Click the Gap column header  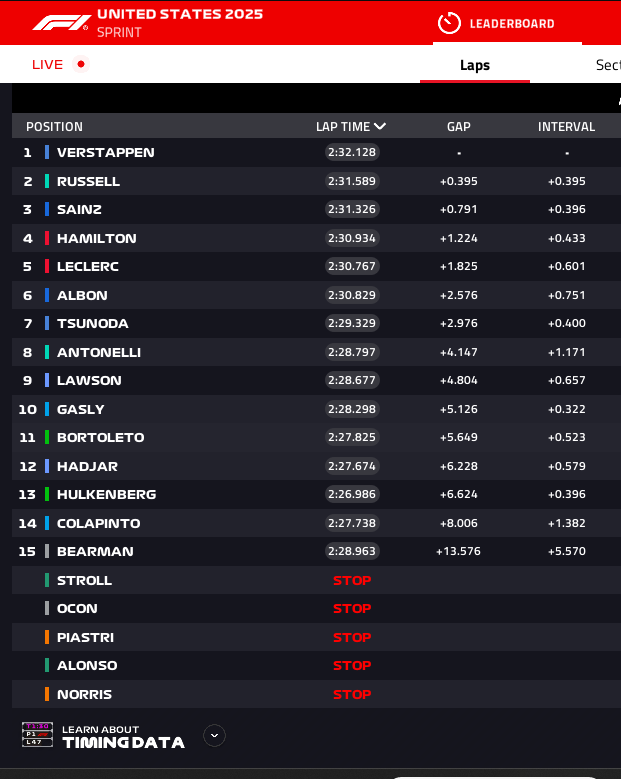click(459, 127)
